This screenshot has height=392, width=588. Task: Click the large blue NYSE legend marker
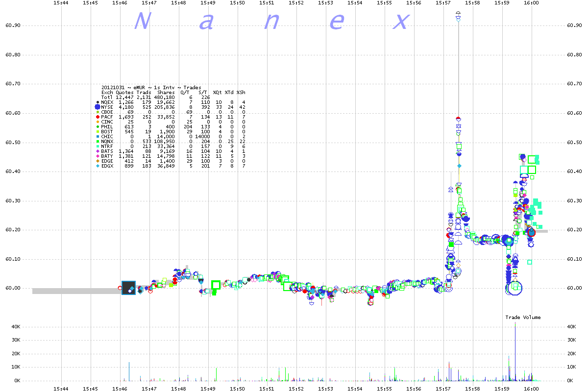(x=98, y=107)
